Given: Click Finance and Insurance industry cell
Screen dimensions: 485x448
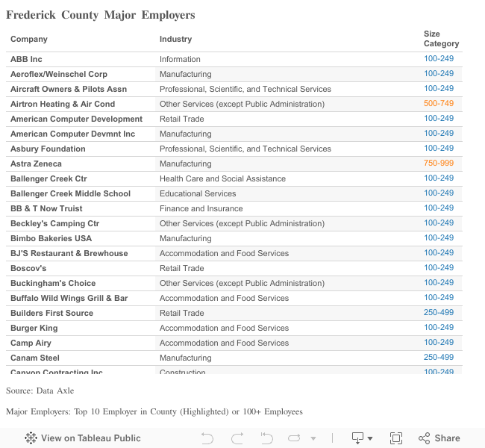Looking at the screenshot, I should coord(201,208).
